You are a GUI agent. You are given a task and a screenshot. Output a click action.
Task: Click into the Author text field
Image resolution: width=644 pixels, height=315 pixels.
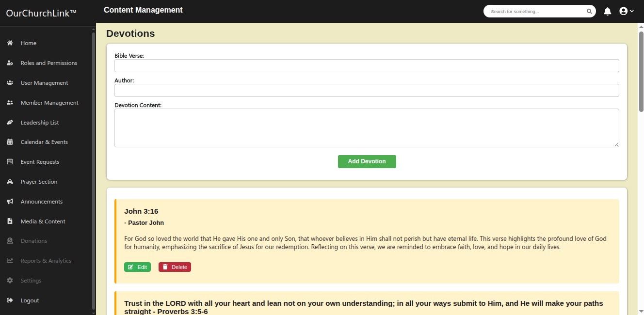(x=367, y=90)
